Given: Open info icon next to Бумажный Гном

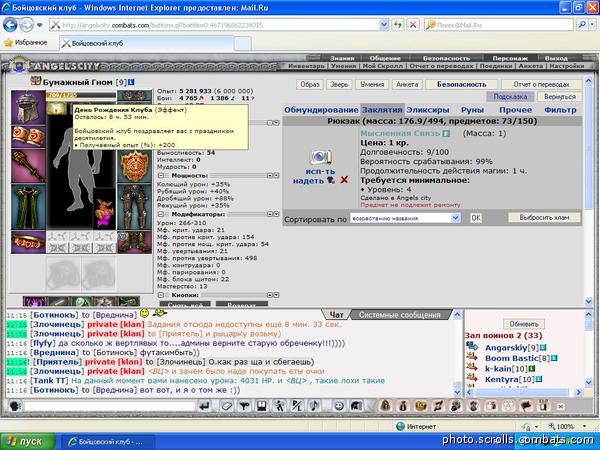Looking at the screenshot, I should [131, 82].
